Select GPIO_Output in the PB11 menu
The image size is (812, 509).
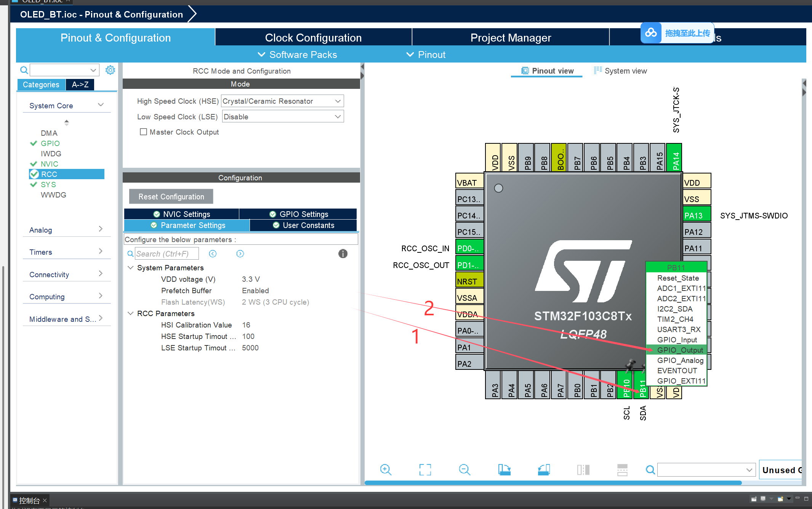click(x=680, y=350)
